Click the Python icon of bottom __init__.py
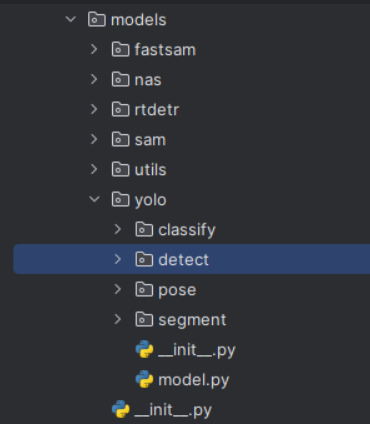The height and width of the screenshot is (424, 370). (x=120, y=409)
